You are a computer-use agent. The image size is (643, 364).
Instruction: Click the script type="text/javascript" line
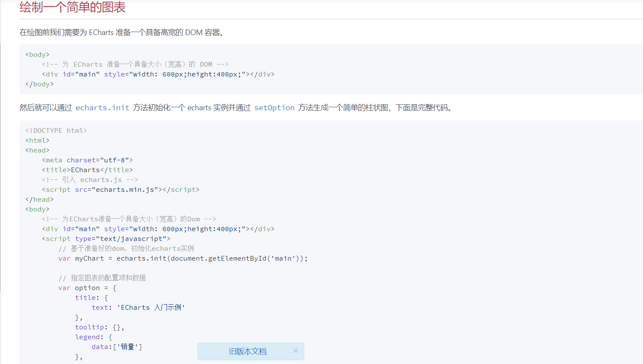(x=106, y=239)
